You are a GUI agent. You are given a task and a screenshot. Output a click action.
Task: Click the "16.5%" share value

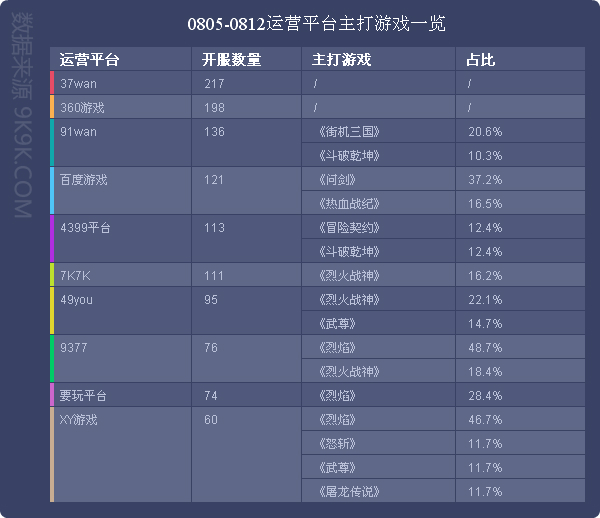click(485, 204)
